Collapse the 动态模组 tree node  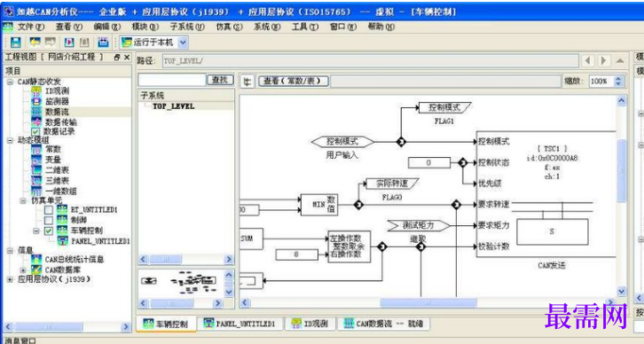tap(10, 140)
